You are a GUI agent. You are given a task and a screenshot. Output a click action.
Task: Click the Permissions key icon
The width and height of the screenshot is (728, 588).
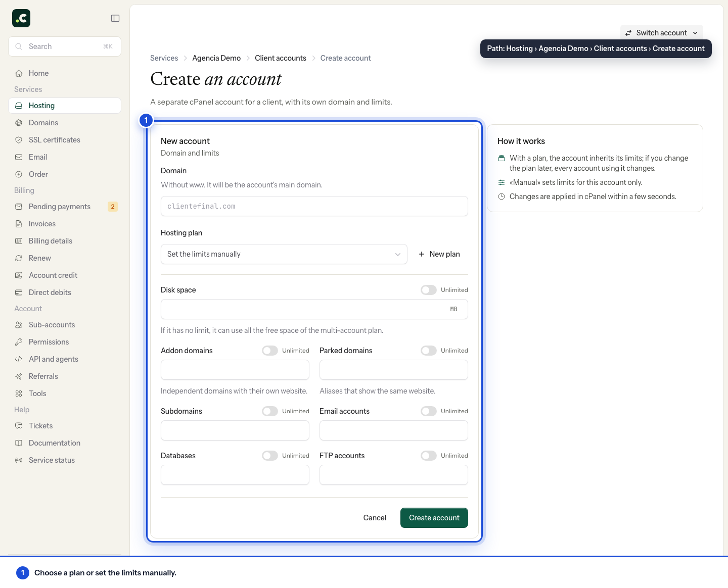point(19,342)
